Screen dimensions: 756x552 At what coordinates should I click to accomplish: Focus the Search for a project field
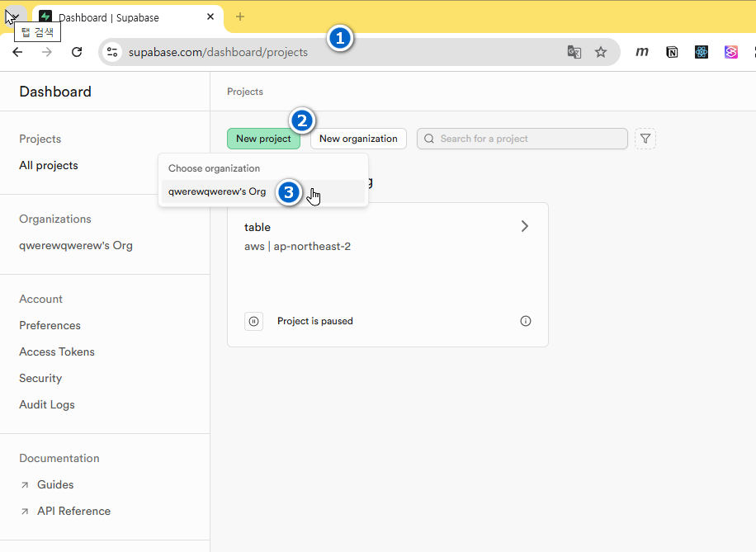528,139
